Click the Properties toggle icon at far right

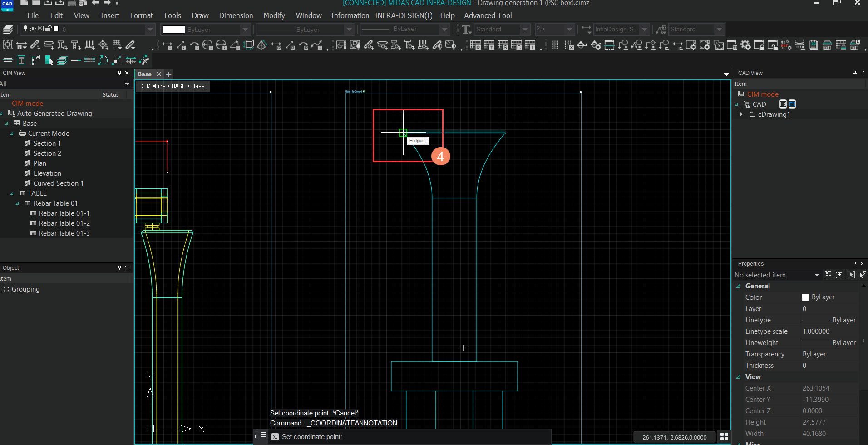click(863, 275)
